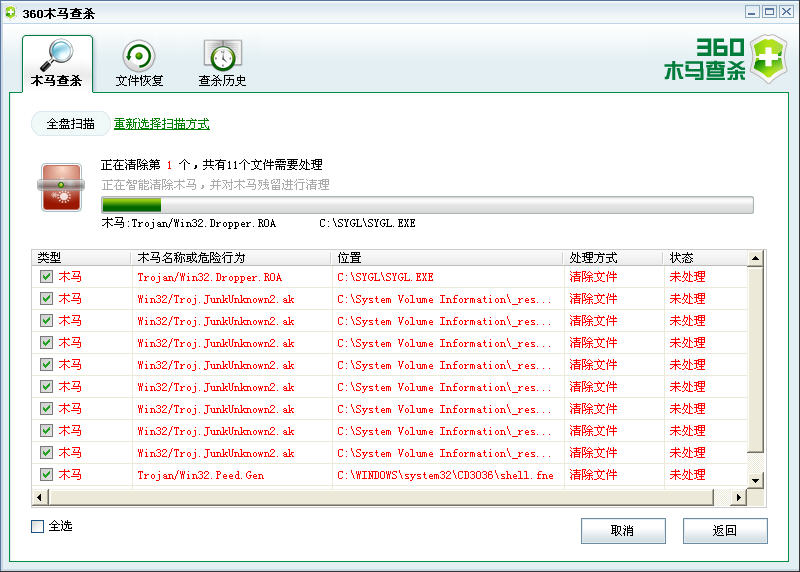Click Trojan/Win32.Dropper.ROA in the list

click(x=209, y=277)
